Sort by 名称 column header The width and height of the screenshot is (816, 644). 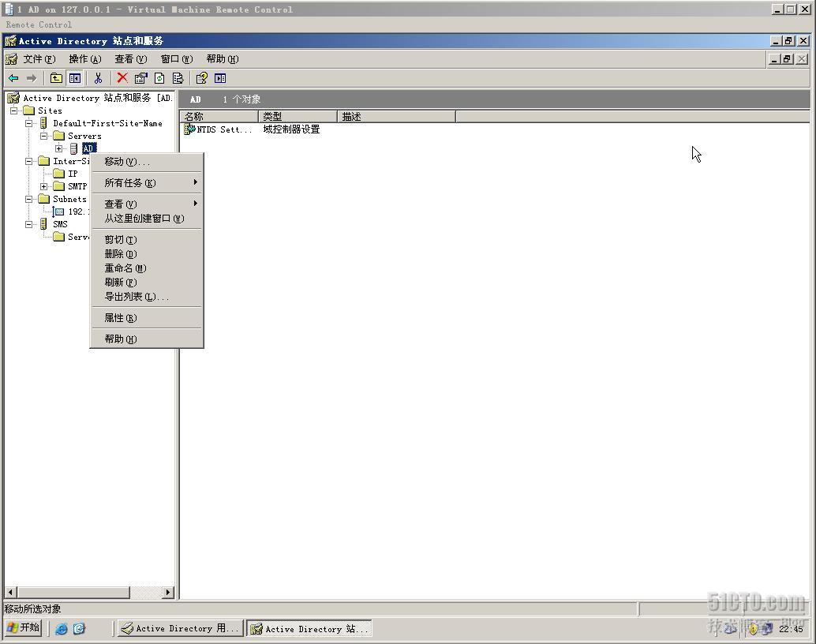coord(219,117)
